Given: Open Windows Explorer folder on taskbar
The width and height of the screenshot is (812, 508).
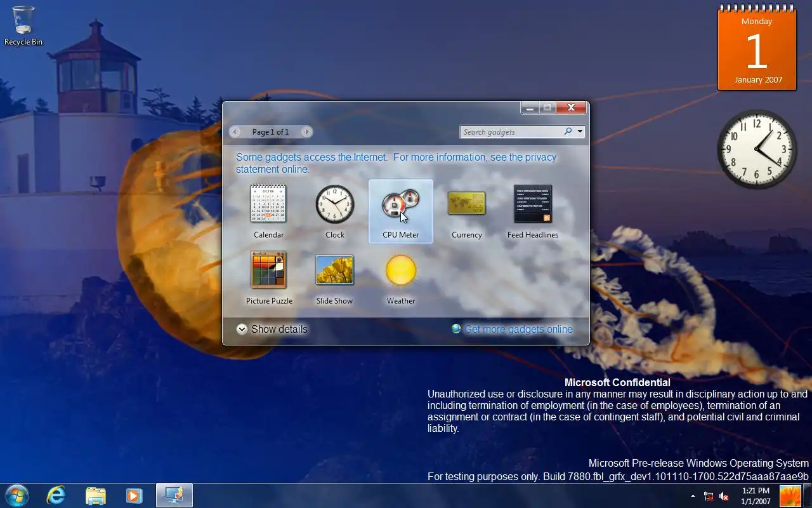Looking at the screenshot, I should click(95, 495).
